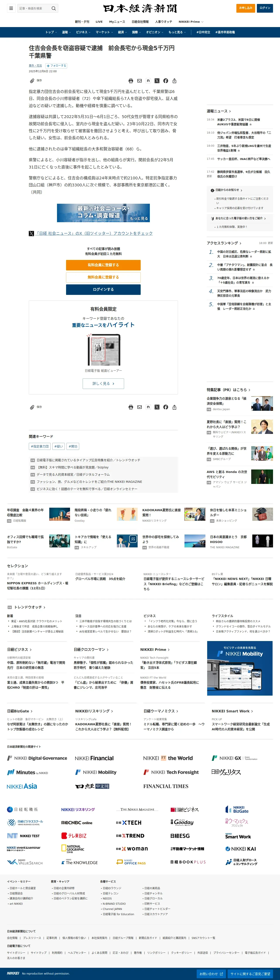Click the search magnifier icon
The image size is (280, 980).
point(54,8)
